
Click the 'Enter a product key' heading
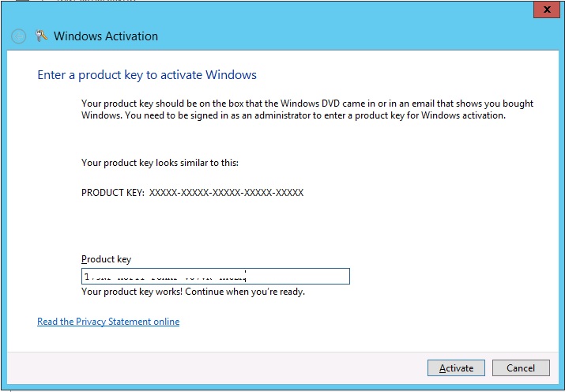[147, 75]
